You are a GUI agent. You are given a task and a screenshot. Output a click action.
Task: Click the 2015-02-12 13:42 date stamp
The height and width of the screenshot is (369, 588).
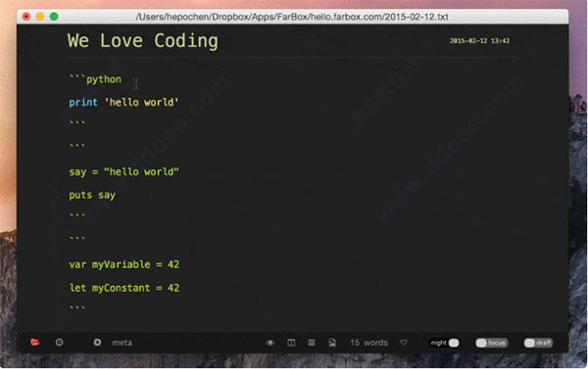click(479, 41)
